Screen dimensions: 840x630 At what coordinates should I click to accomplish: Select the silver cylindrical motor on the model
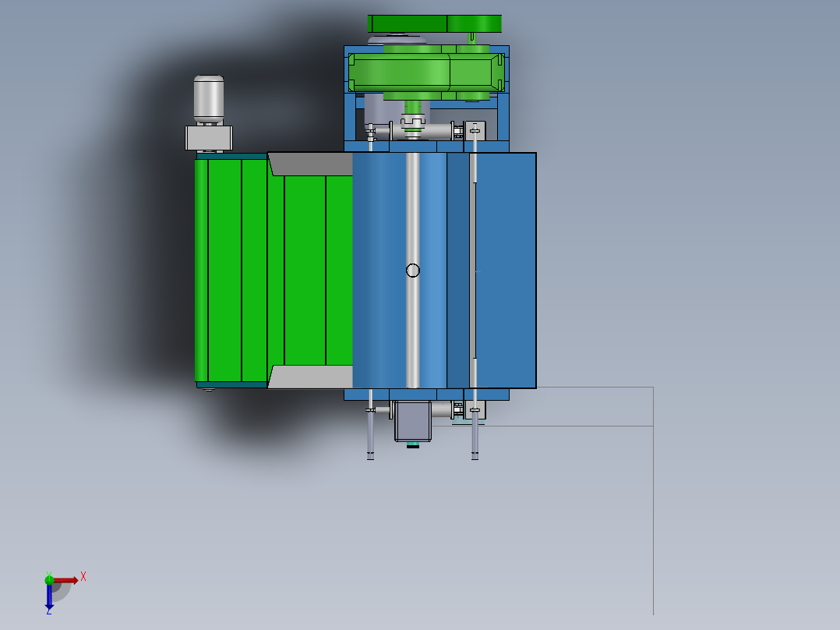point(208,99)
